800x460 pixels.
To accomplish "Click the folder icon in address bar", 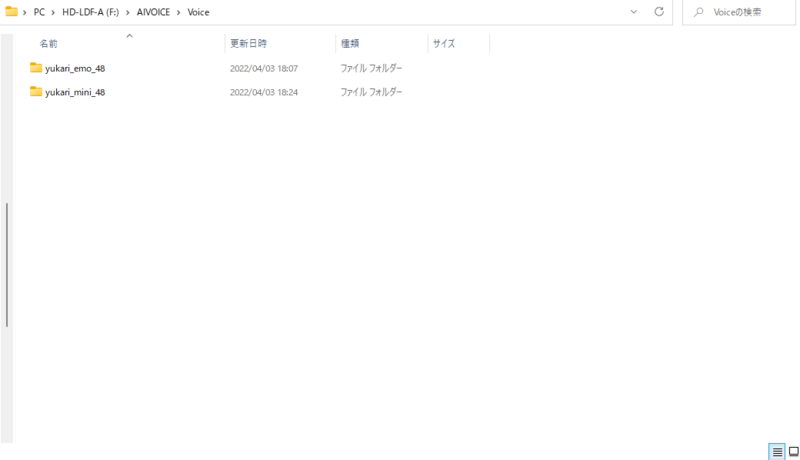I will click(11, 11).
